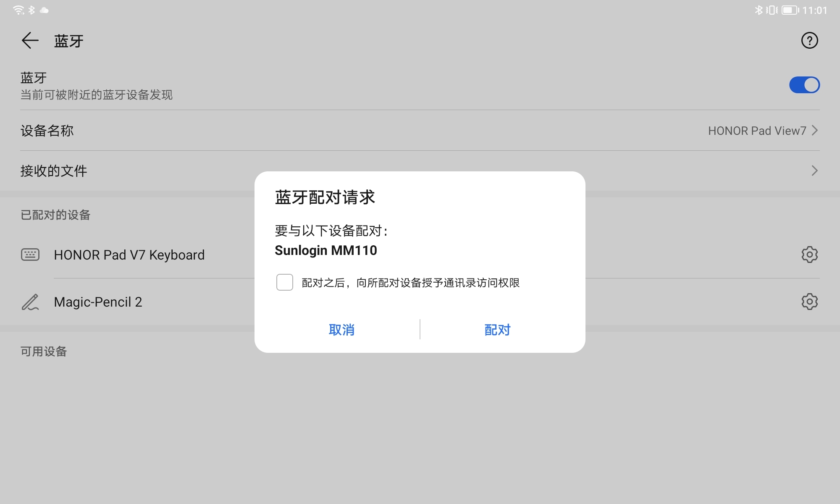Click the 已配对的设备 section header
840x504 pixels.
pyautogui.click(x=55, y=215)
